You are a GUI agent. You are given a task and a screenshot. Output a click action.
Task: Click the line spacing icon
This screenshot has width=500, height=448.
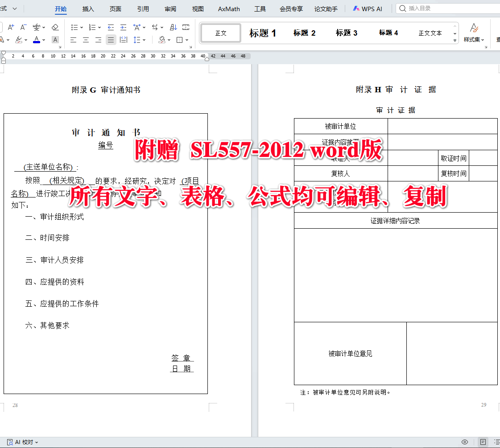[x=137, y=40]
